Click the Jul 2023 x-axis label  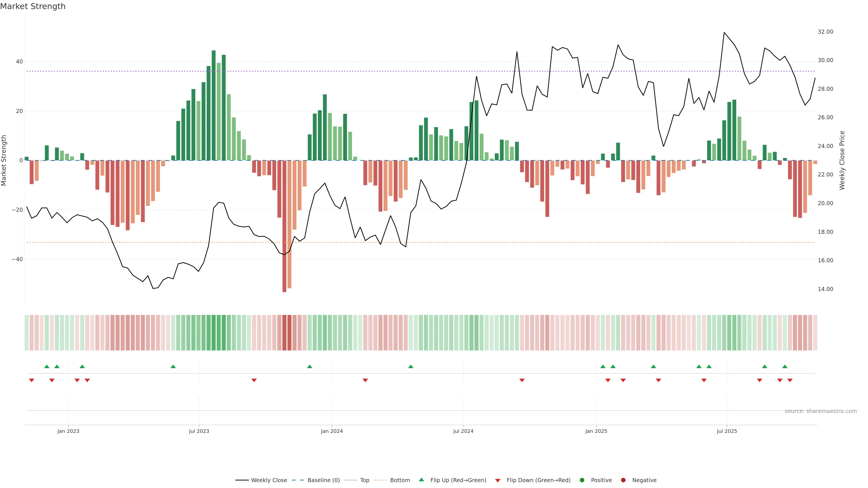point(199,431)
